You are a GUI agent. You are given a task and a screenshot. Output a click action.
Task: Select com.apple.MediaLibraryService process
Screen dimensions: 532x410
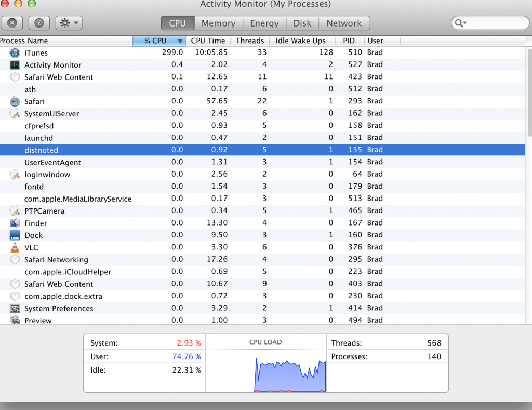point(262,199)
